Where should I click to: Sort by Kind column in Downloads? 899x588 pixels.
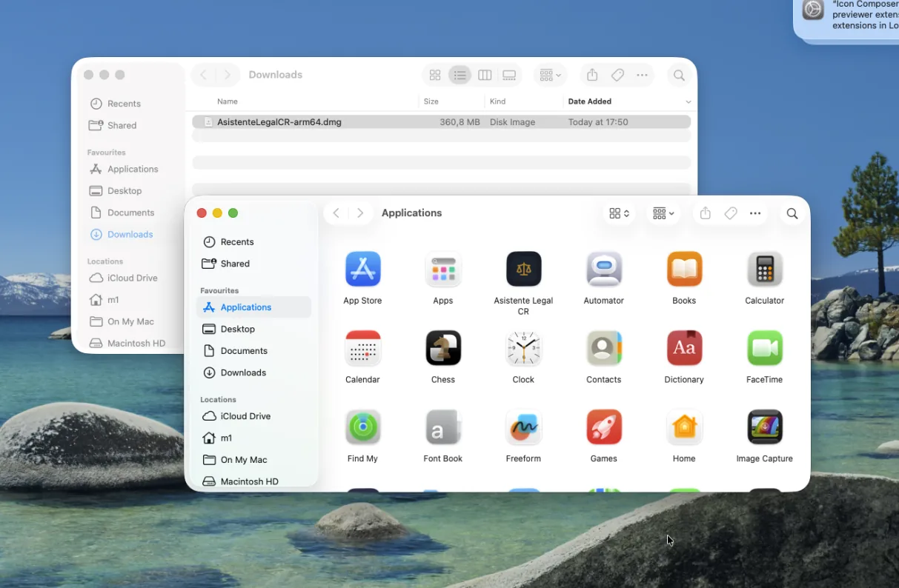coord(497,101)
